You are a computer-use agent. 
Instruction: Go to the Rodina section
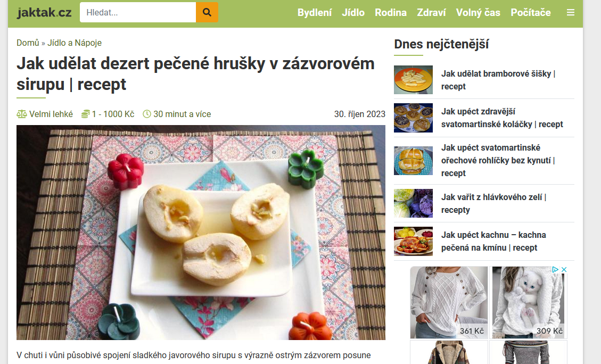click(x=391, y=13)
